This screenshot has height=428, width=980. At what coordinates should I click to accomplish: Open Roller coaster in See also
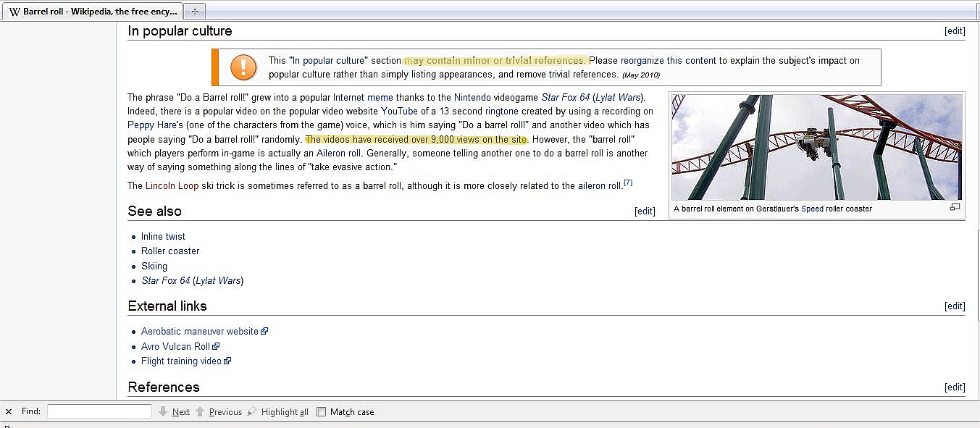pyautogui.click(x=170, y=251)
